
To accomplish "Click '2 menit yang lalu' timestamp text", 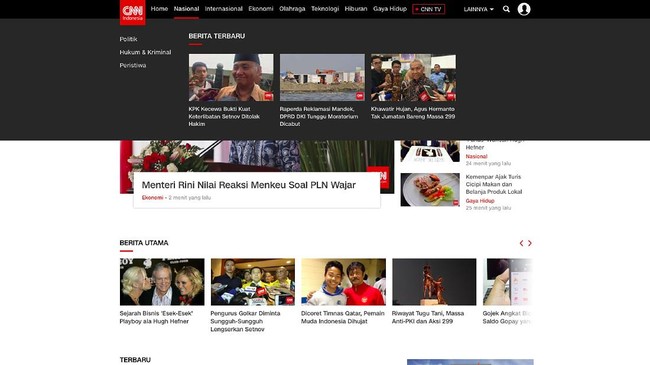I will click(x=189, y=198).
